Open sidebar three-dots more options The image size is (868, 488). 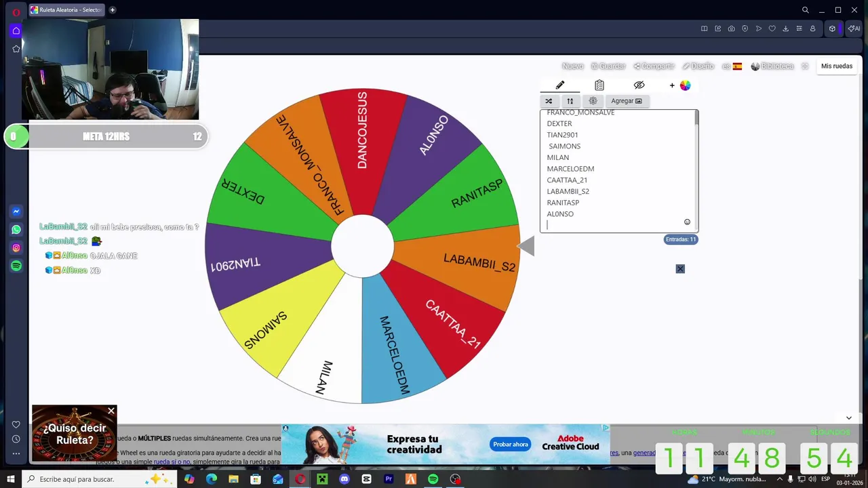click(16, 453)
